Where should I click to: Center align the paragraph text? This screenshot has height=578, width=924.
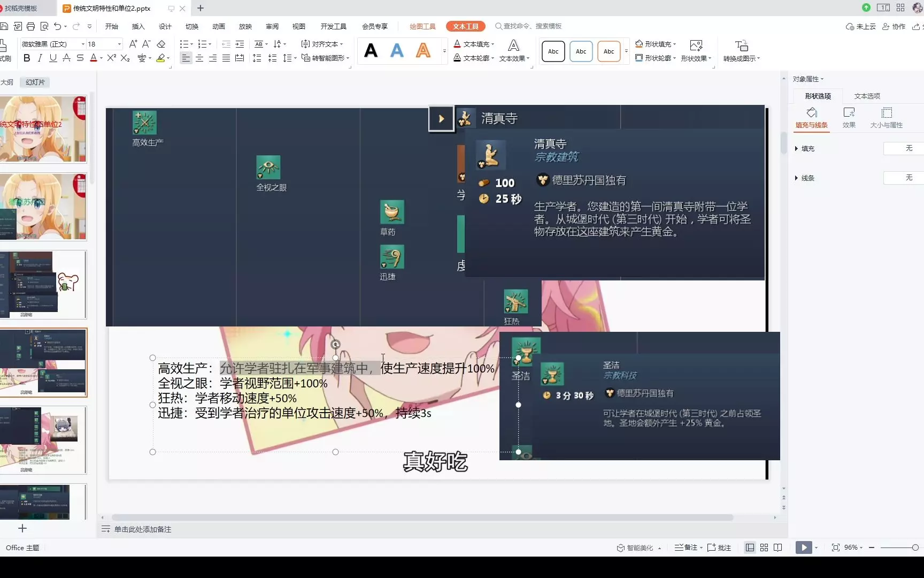pyautogui.click(x=199, y=58)
